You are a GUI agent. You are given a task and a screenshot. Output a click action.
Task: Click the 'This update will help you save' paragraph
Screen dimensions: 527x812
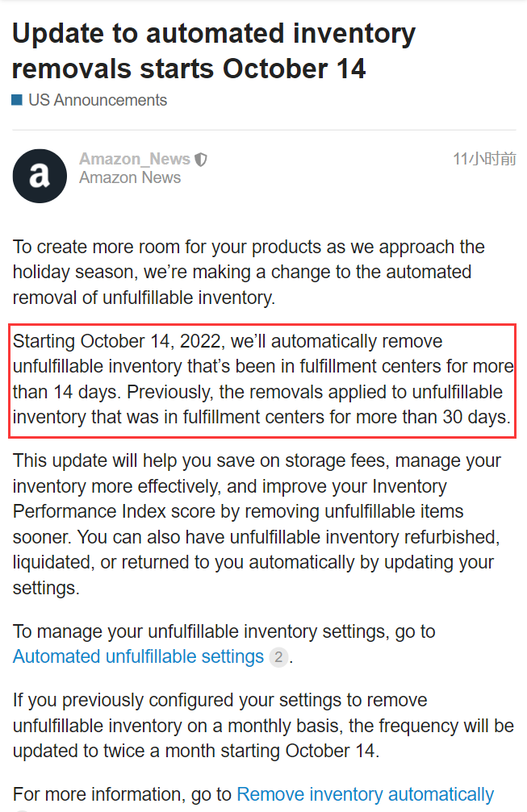(x=257, y=524)
